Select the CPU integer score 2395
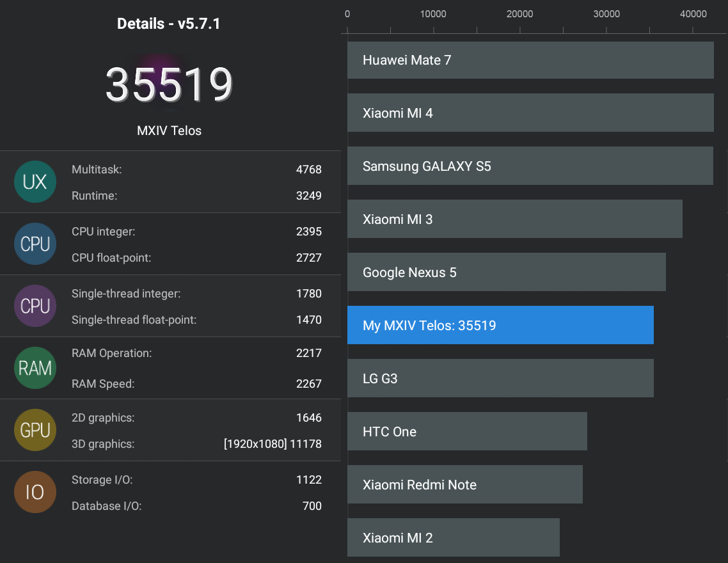Screen dimensions: 728x563 pos(309,231)
